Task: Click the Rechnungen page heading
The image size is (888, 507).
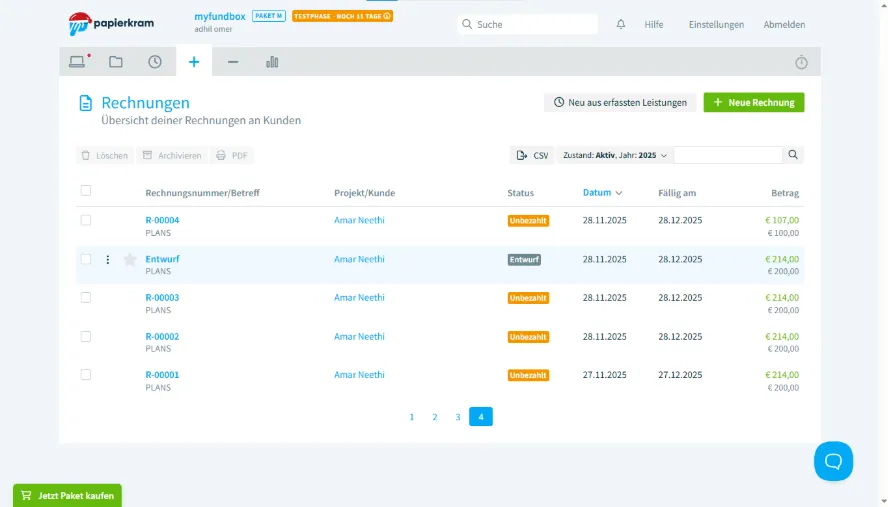Action: pos(146,103)
